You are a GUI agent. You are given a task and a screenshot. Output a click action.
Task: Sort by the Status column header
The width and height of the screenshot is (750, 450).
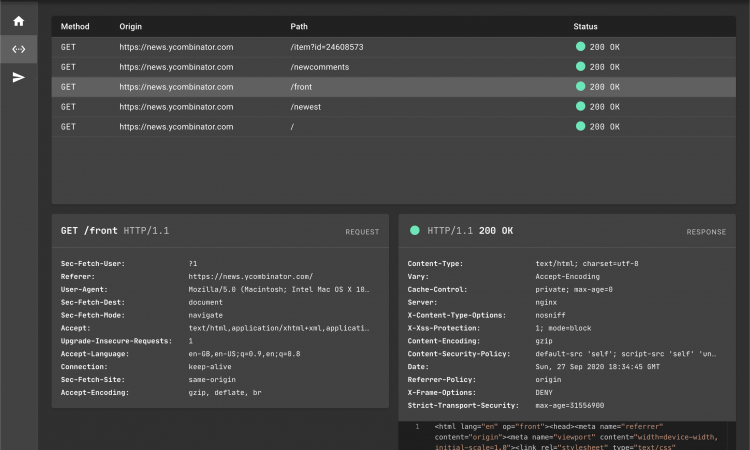(585, 26)
